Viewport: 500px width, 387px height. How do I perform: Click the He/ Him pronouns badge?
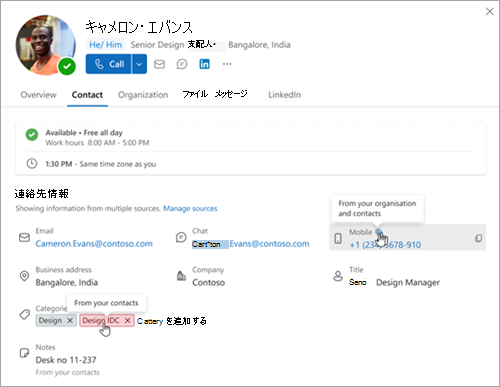(105, 44)
